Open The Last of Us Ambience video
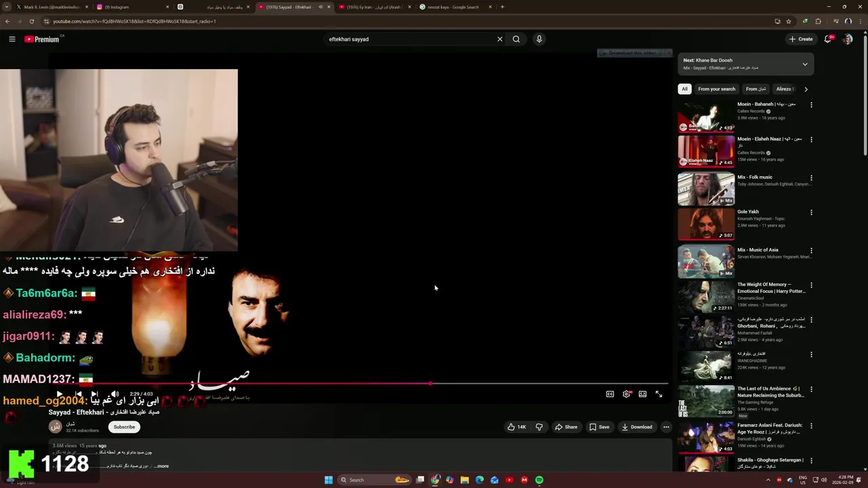 [x=706, y=401]
